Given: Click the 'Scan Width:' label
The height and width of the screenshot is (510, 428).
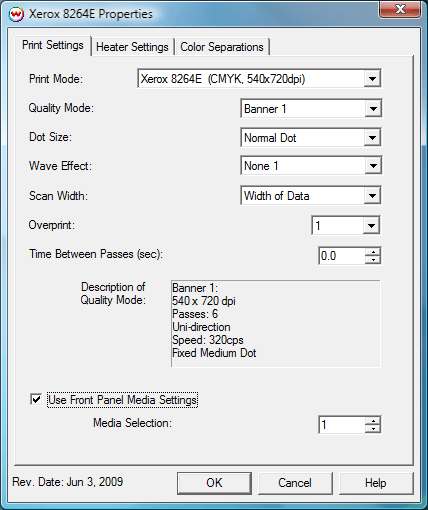Looking at the screenshot, I should (x=58, y=196).
